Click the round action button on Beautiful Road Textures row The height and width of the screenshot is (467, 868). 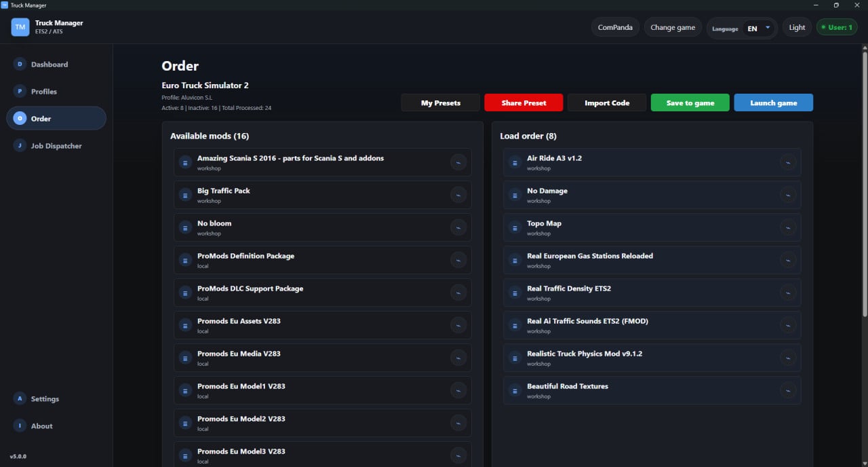coord(788,390)
